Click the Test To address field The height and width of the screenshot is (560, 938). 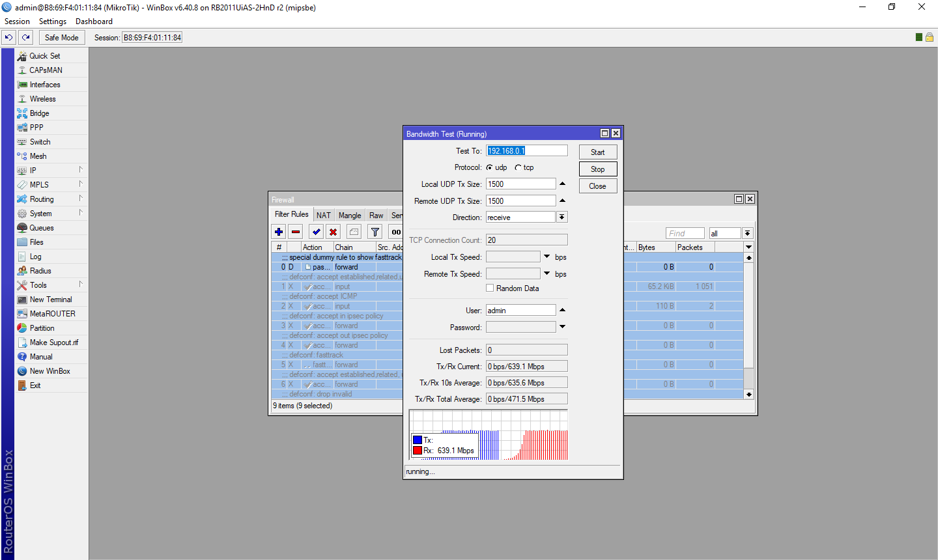[x=527, y=150]
